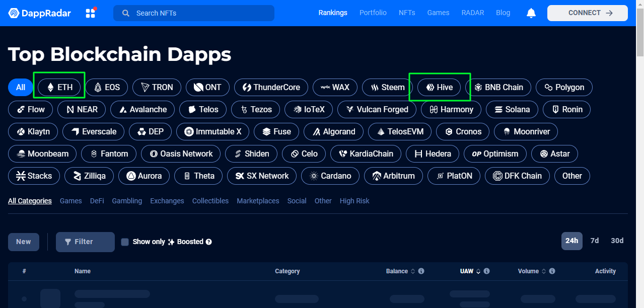This screenshot has width=644, height=308.
Task: Click the search magnifier icon
Action: (x=126, y=13)
